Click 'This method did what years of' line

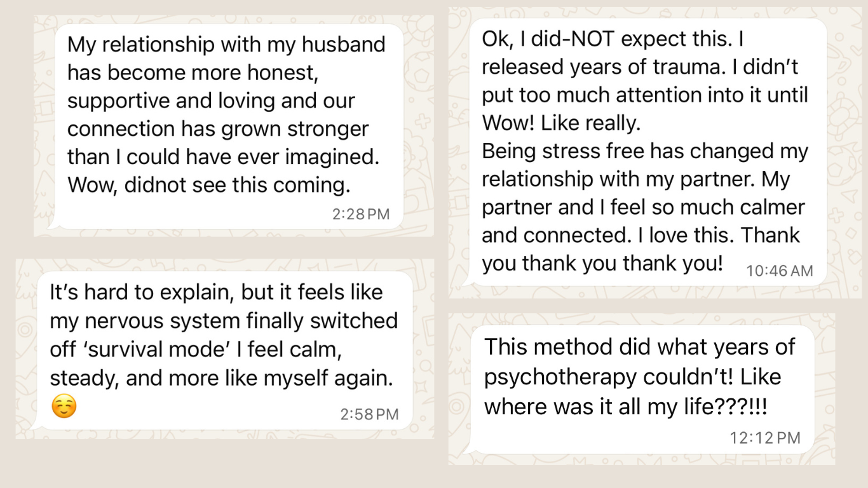click(640, 347)
